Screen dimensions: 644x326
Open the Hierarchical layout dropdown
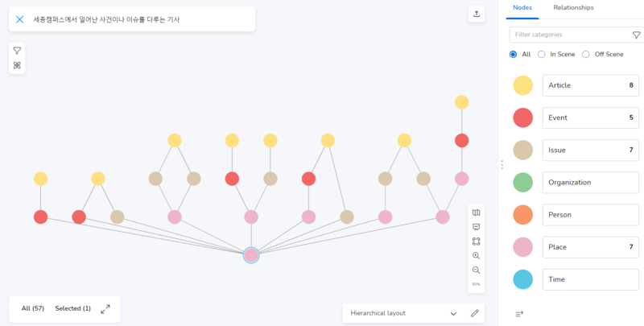coord(404,313)
